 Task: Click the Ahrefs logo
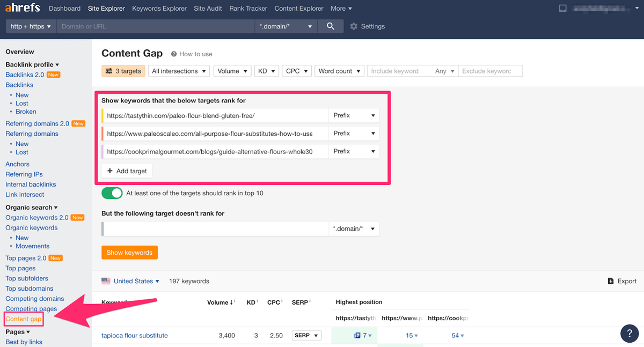tap(23, 8)
